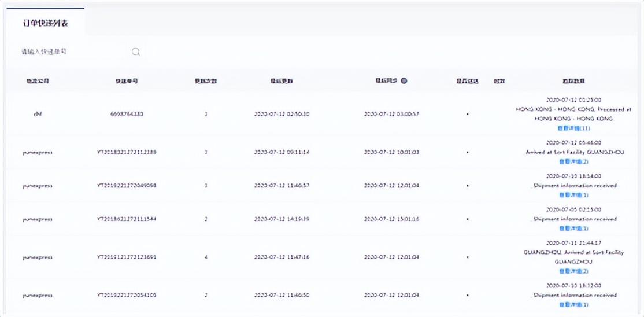Select tracking number 6698764380
Screen dimensions: 644x317
[127, 114]
